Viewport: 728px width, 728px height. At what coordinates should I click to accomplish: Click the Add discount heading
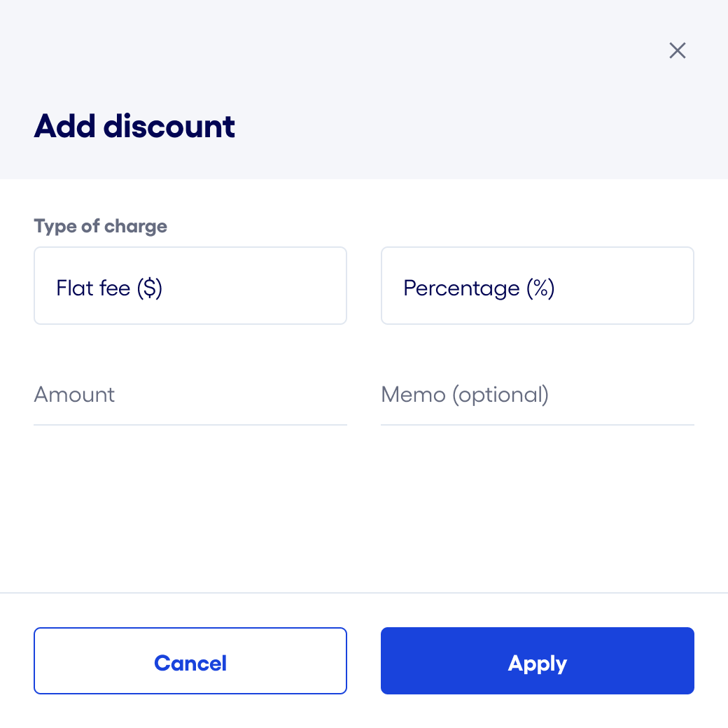pyautogui.click(x=134, y=127)
